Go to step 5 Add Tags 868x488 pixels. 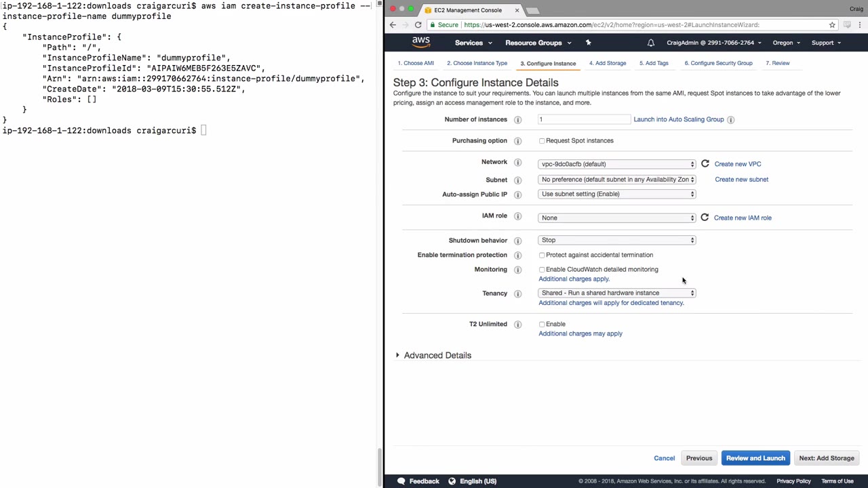(x=654, y=63)
